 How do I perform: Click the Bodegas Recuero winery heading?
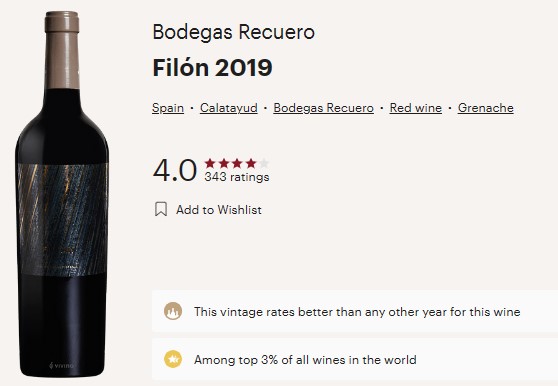[x=233, y=32]
